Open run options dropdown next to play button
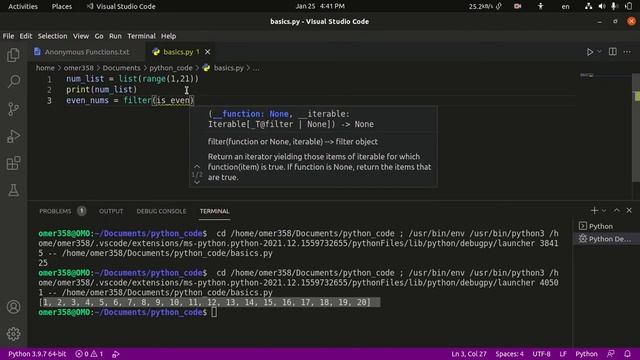Image resolution: width=640 pixels, height=360 pixels. point(599,52)
